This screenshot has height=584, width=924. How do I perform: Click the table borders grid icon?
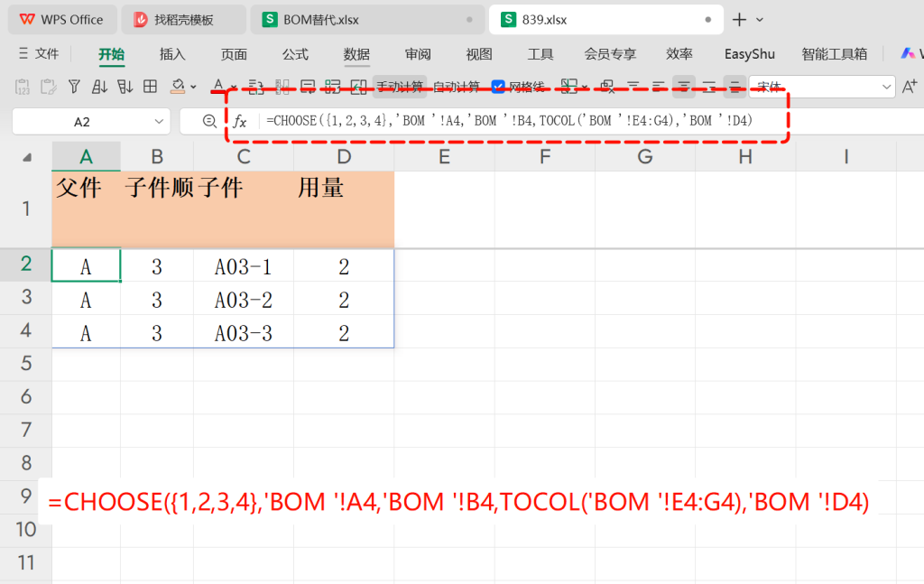[x=151, y=88]
